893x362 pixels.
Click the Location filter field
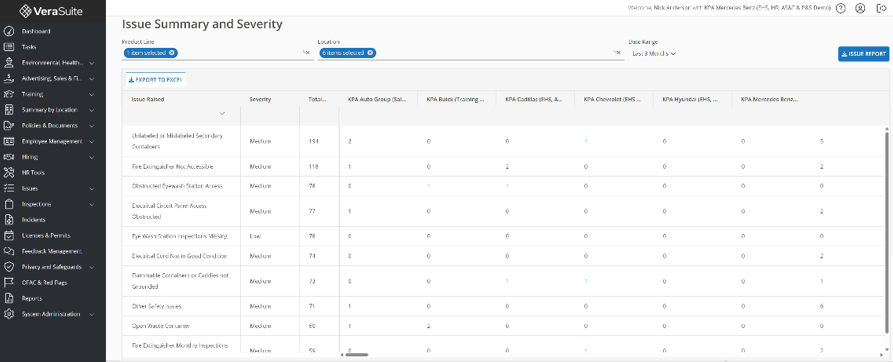[x=470, y=53]
